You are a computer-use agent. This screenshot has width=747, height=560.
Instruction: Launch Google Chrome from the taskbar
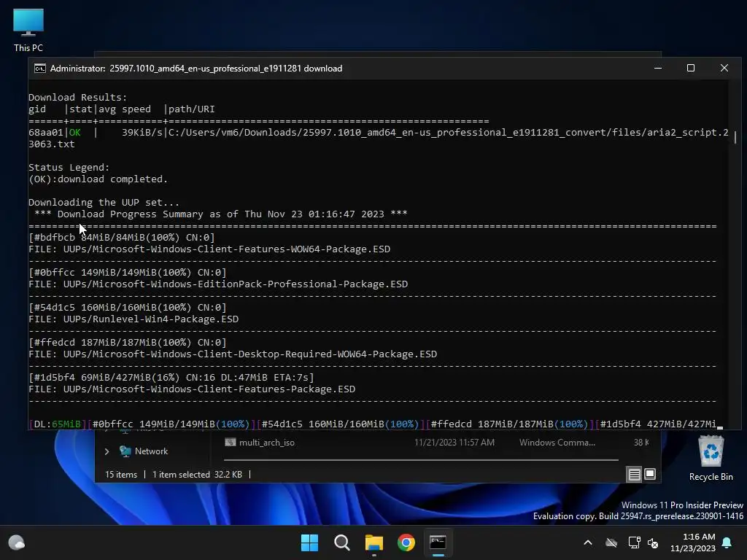point(406,542)
